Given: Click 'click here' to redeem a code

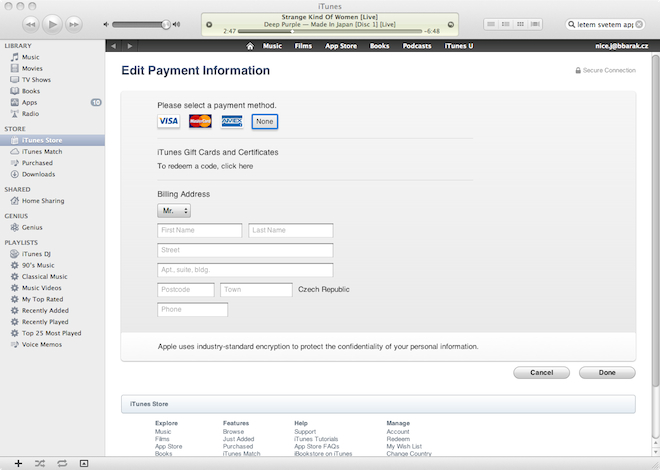Looking at the screenshot, I should pyautogui.click(x=237, y=166).
